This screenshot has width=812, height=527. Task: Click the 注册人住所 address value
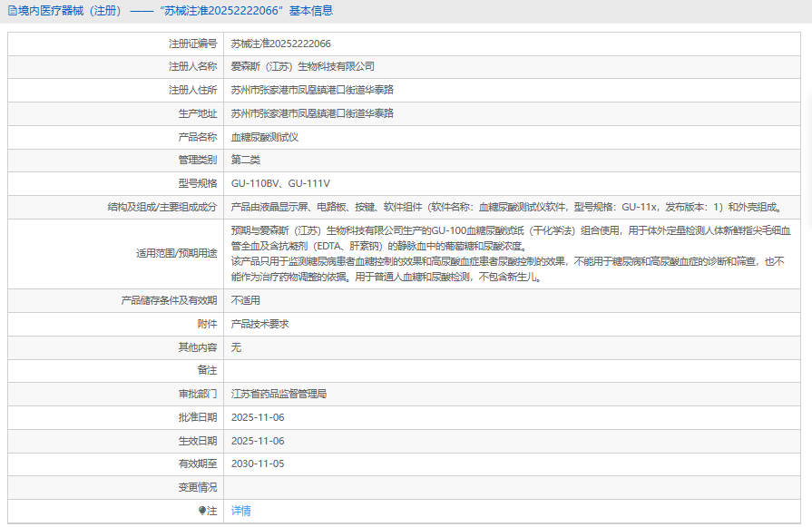click(x=311, y=90)
